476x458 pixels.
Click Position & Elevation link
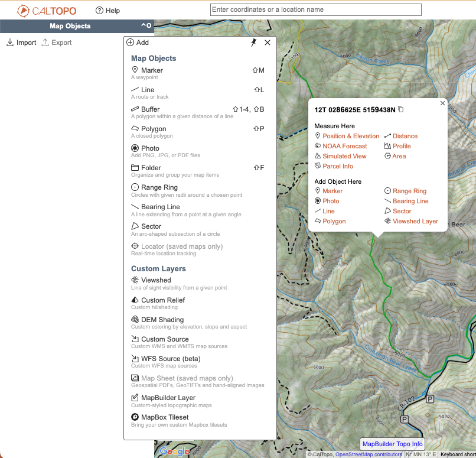pyautogui.click(x=351, y=136)
